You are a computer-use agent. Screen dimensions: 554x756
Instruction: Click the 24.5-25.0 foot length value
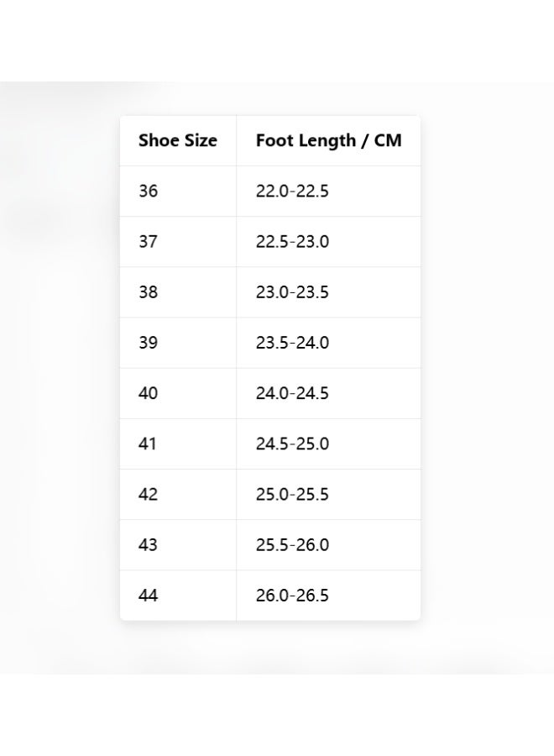292,444
